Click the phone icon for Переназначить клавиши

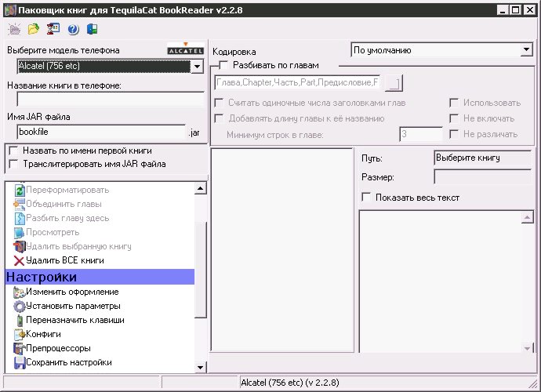coord(20,321)
